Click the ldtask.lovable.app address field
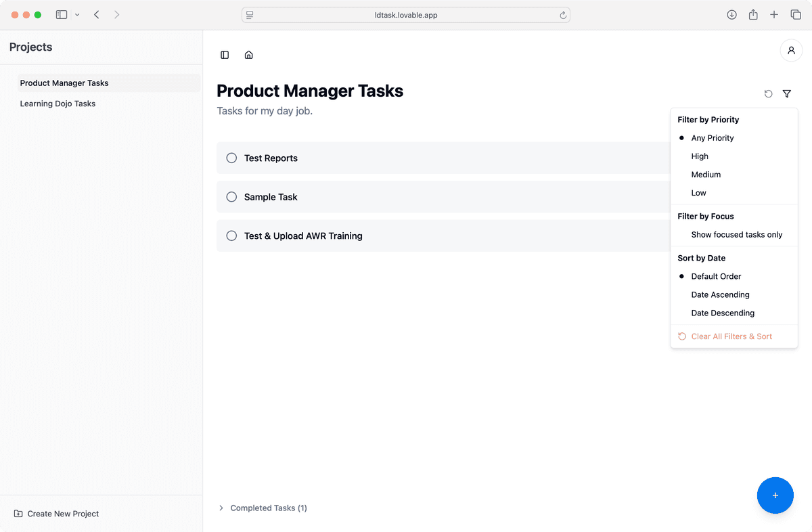The image size is (812, 532). (406, 15)
